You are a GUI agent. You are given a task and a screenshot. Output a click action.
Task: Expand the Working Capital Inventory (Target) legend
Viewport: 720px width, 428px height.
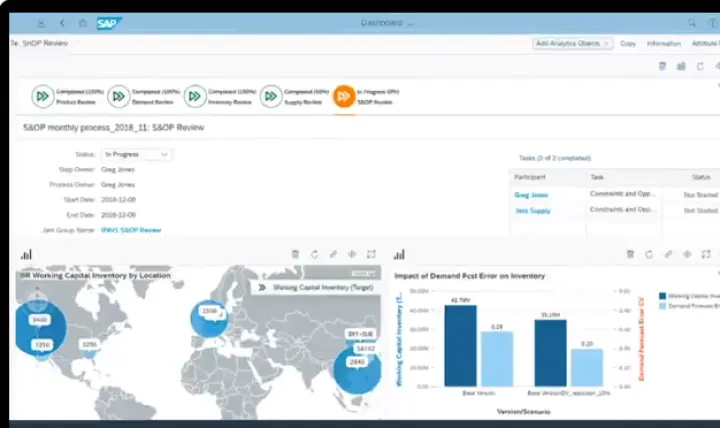click(x=262, y=287)
